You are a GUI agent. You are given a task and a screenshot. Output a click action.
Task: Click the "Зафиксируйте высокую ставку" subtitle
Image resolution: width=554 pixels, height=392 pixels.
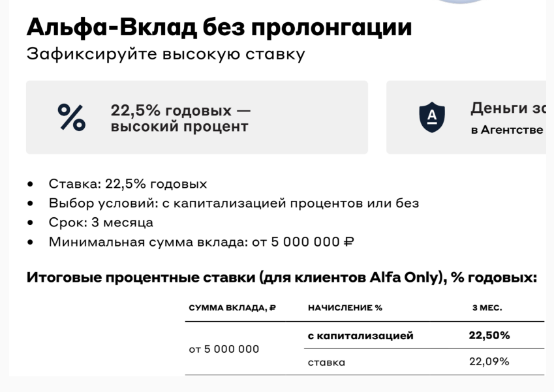click(166, 55)
